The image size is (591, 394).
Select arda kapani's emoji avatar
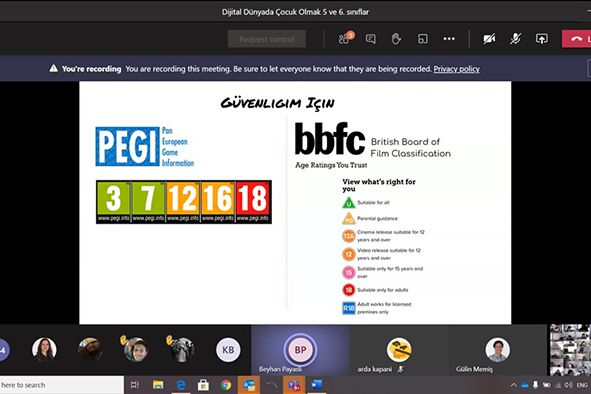[x=399, y=350]
